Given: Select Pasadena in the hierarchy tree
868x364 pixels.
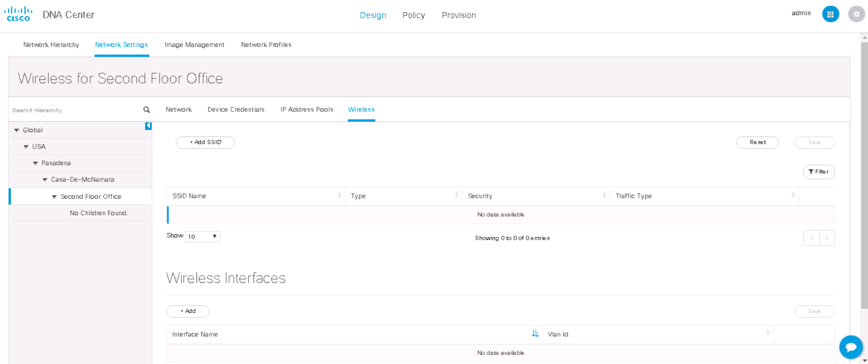Looking at the screenshot, I should (x=56, y=163).
